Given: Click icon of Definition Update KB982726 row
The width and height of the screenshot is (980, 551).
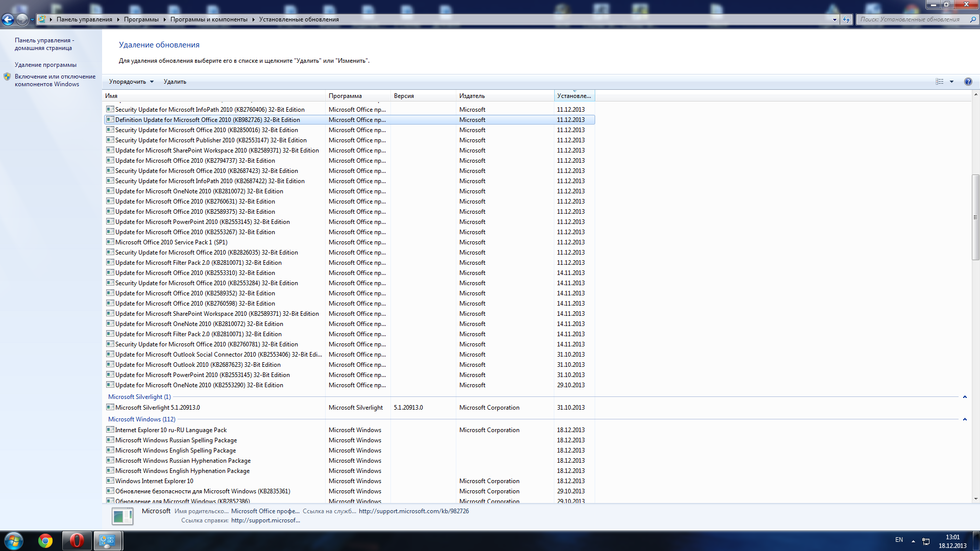Looking at the screenshot, I should point(110,119).
